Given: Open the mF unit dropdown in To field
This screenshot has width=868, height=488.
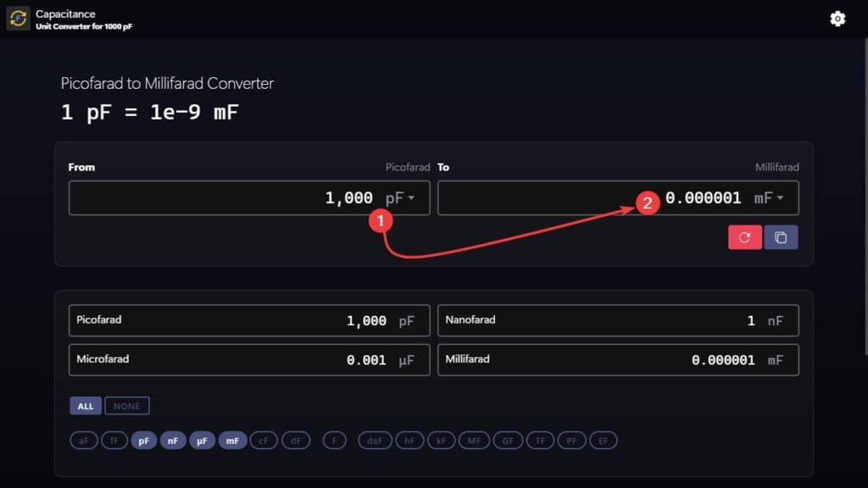Looking at the screenshot, I should [x=771, y=197].
